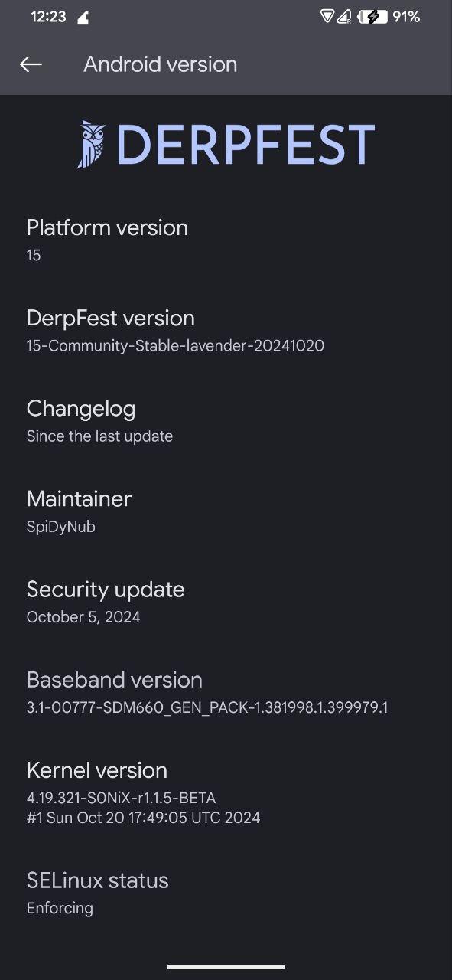Tap the Android version page title
452x980 pixels.
coord(160,64)
